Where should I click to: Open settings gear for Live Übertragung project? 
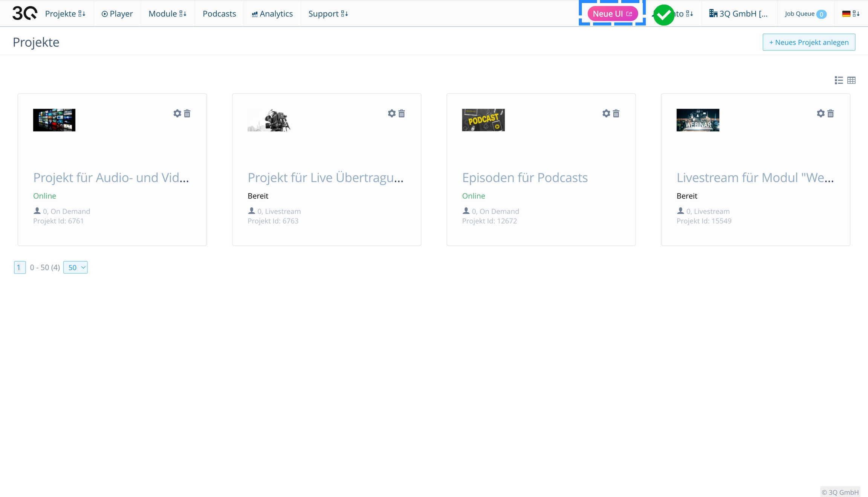tap(391, 113)
